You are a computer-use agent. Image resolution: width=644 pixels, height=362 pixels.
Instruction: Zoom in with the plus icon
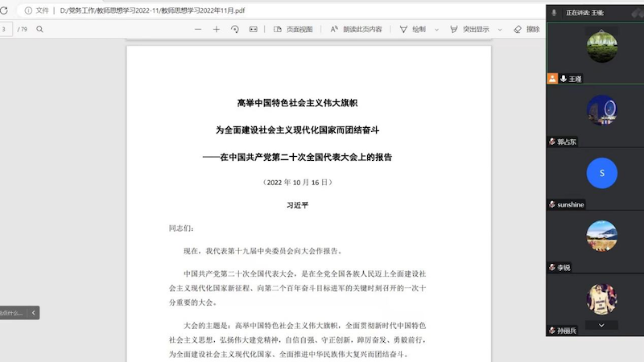coord(216,29)
